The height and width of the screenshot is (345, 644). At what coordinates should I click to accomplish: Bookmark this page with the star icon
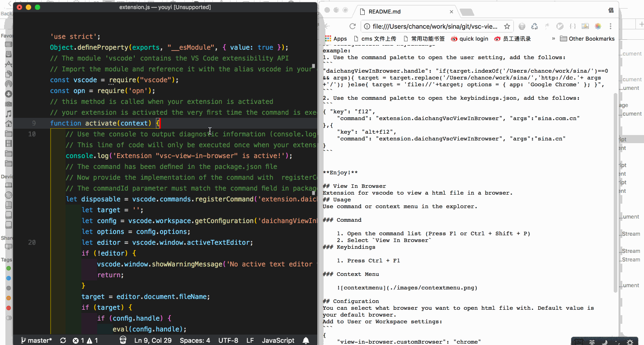[507, 26]
